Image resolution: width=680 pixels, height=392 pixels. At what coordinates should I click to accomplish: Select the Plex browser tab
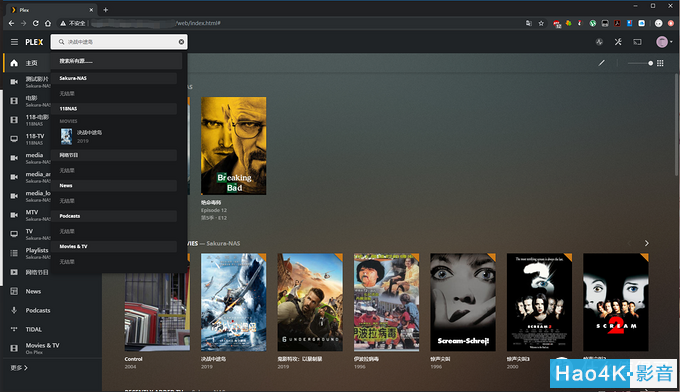(52, 10)
